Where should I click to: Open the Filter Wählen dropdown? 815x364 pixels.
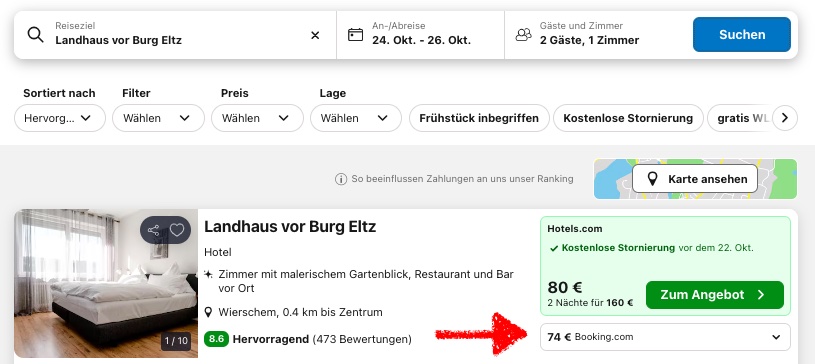(159, 118)
